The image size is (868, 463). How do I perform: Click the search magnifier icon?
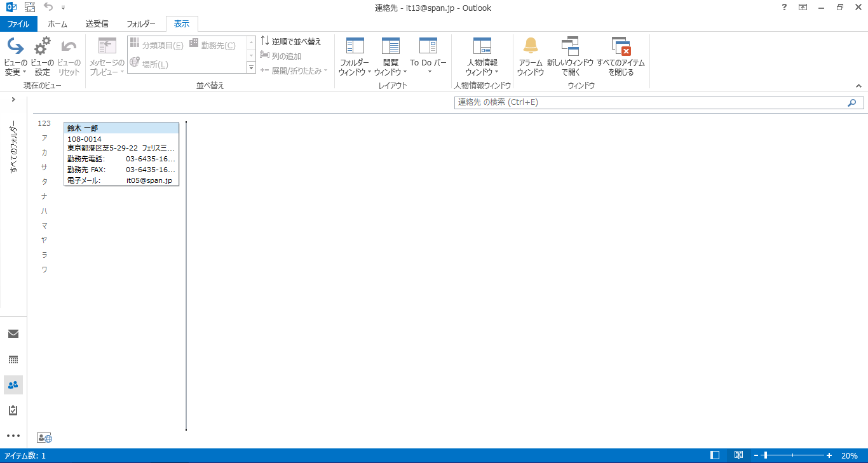click(851, 102)
